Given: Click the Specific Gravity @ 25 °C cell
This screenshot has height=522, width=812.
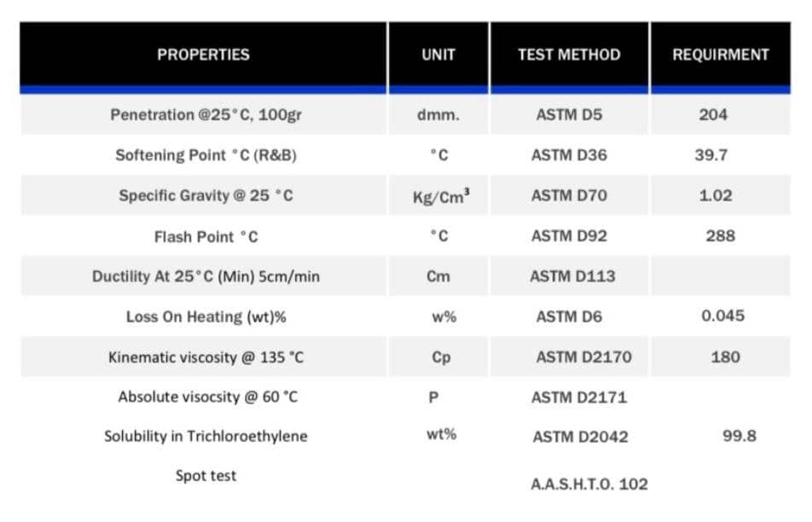Looking at the screenshot, I should tap(206, 195).
